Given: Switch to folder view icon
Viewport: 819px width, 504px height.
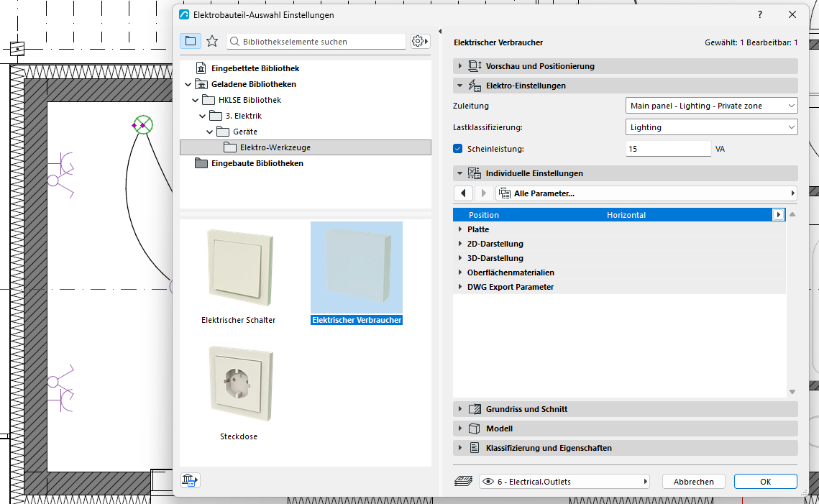Looking at the screenshot, I should (x=191, y=41).
